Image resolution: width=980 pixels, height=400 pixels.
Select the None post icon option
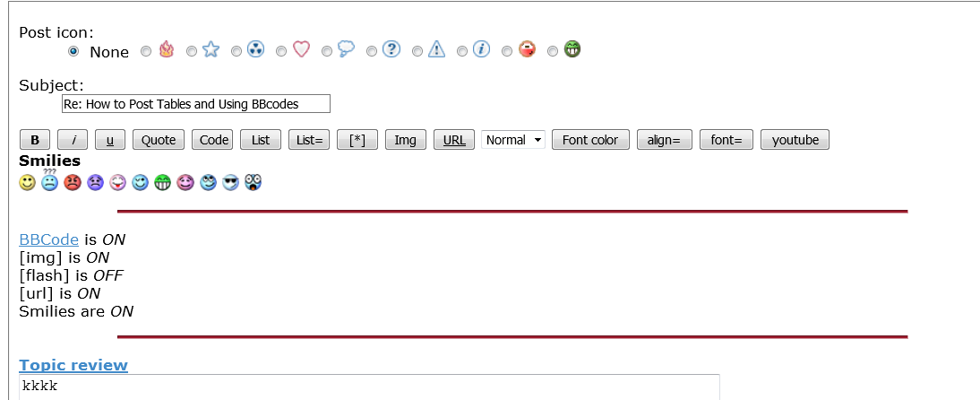pos(73,51)
